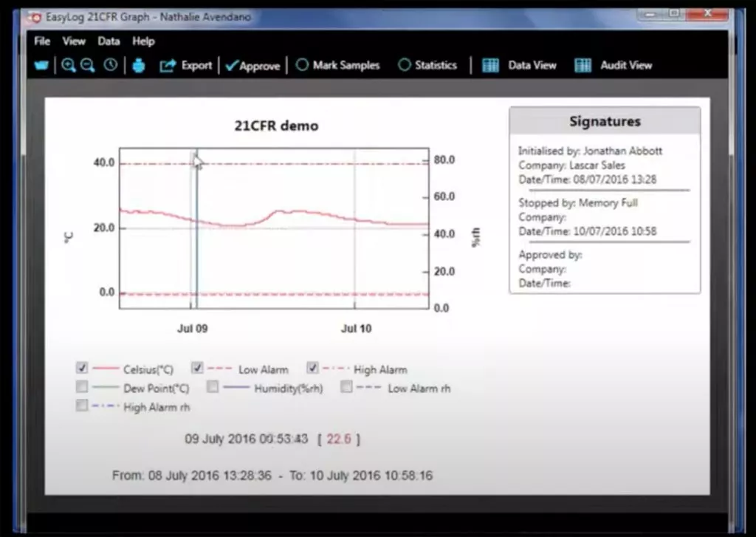Select the Zoom In magnifier tool
The image size is (756, 537).
[69, 65]
